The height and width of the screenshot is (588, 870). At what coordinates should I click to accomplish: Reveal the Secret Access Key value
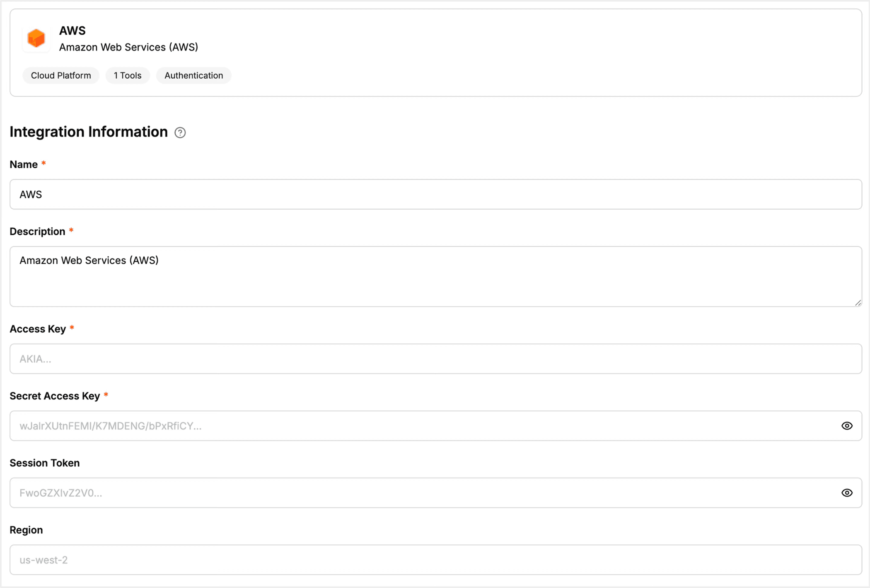pos(847,426)
